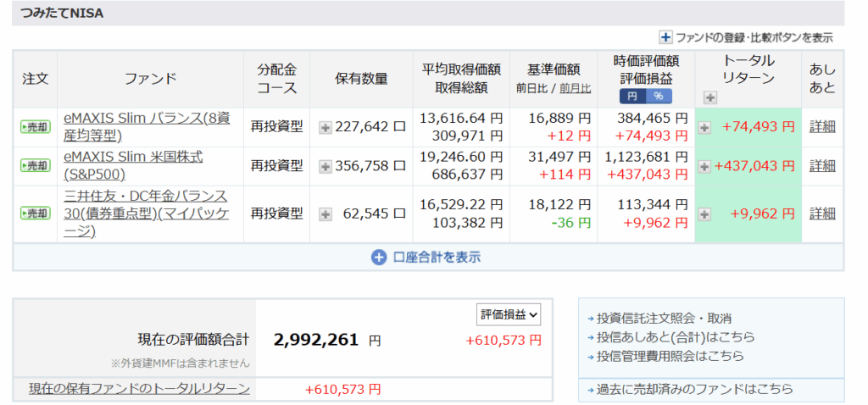
Task: Expand holdings quantity plus for 227,642 口
Action: click(325, 127)
